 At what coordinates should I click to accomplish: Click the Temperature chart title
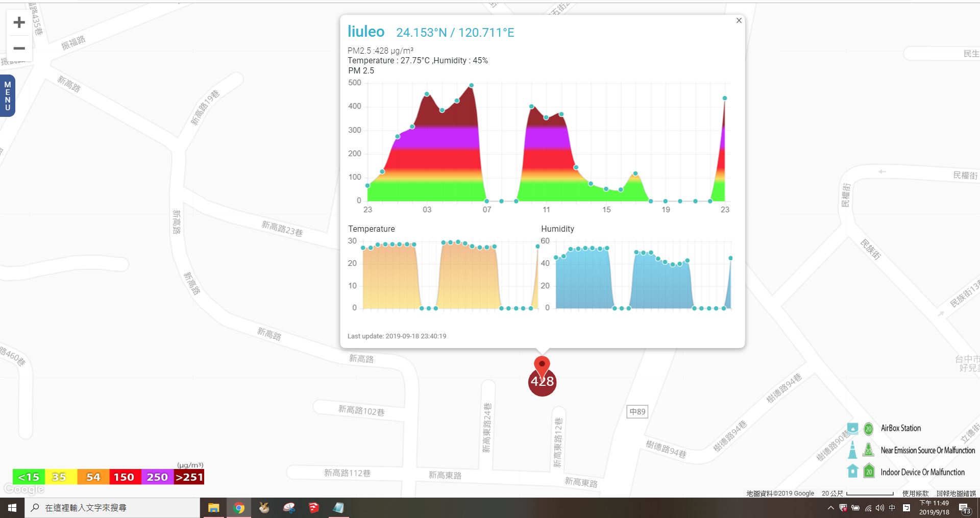(372, 229)
